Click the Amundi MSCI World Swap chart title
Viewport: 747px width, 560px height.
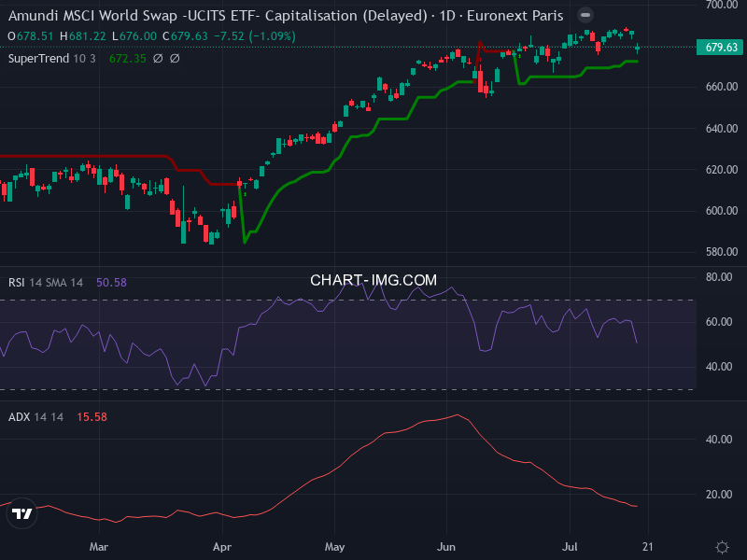click(x=286, y=16)
